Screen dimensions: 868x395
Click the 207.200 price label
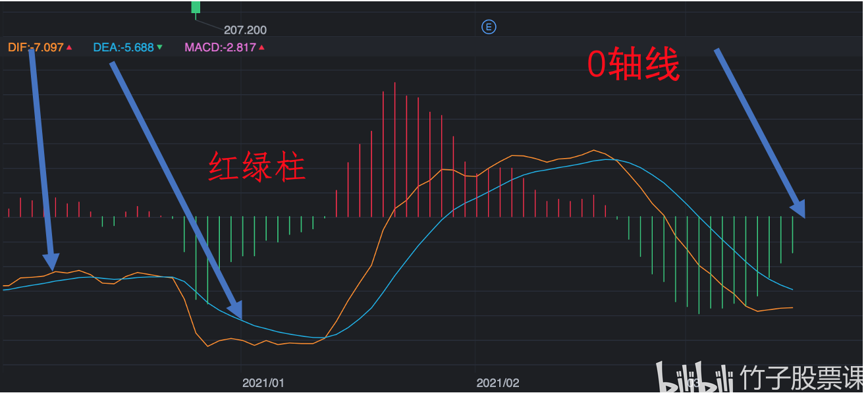pos(245,30)
